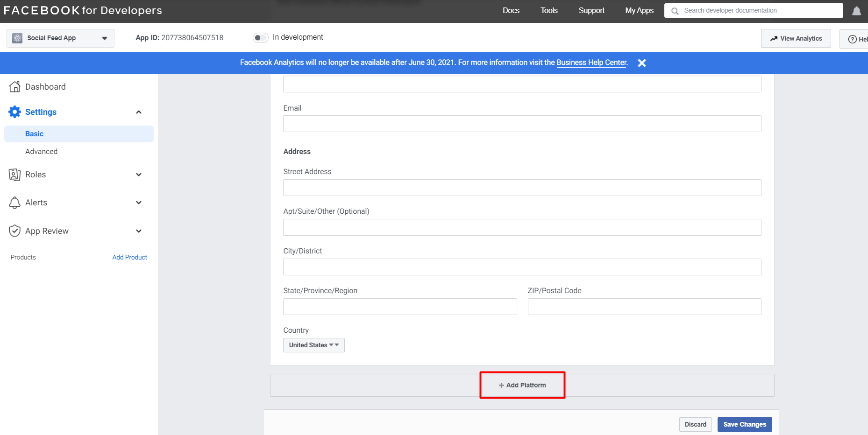Click the Add Product link
Screen dimensions: 868x435
tap(129, 257)
